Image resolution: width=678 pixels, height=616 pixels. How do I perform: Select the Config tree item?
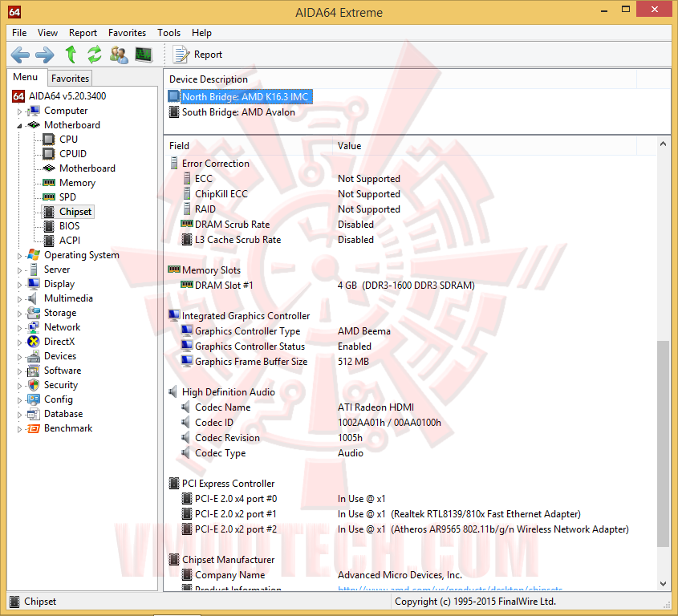click(x=59, y=399)
